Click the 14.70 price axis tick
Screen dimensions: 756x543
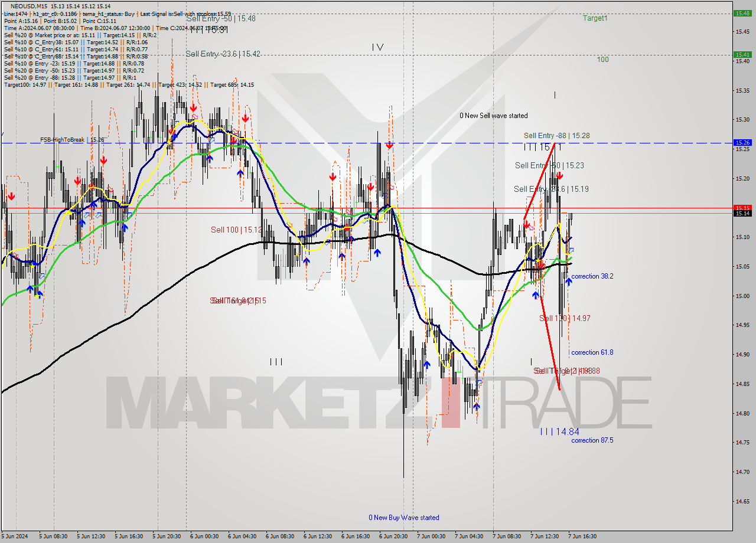(742, 472)
